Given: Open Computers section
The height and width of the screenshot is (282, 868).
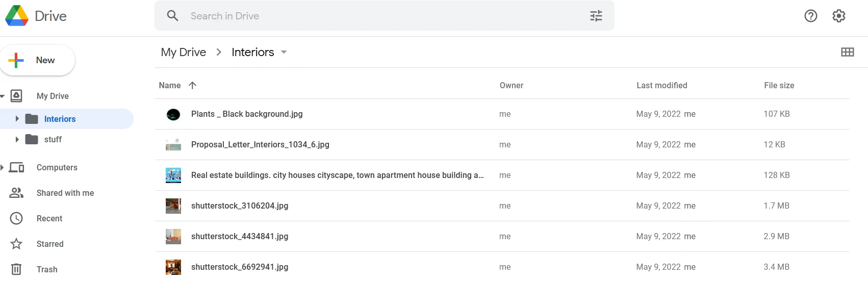Looking at the screenshot, I should [x=57, y=167].
